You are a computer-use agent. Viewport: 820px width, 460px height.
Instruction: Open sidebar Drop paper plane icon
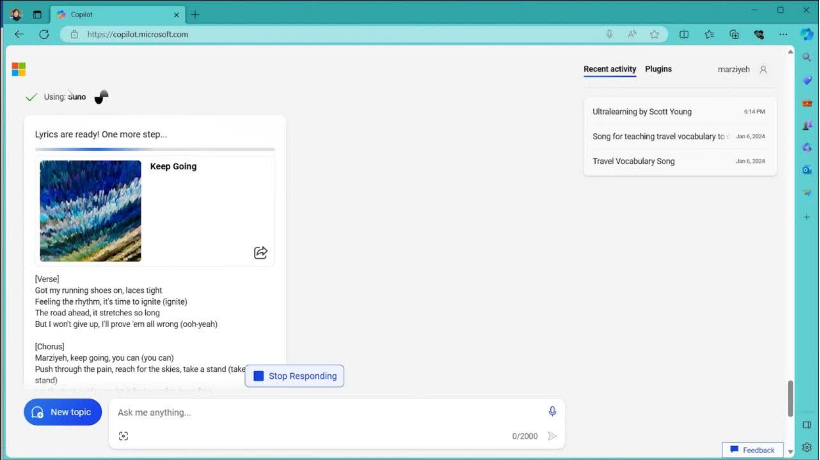click(807, 193)
